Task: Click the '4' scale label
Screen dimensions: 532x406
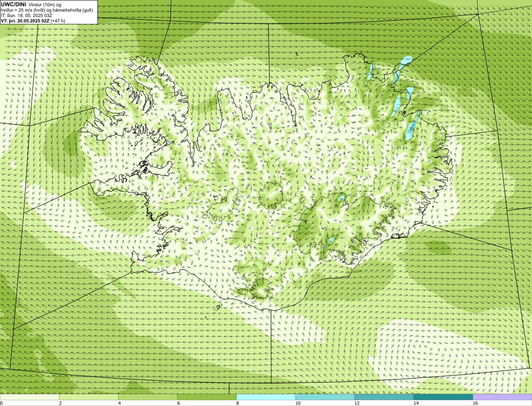Action: click(x=119, y=403)
